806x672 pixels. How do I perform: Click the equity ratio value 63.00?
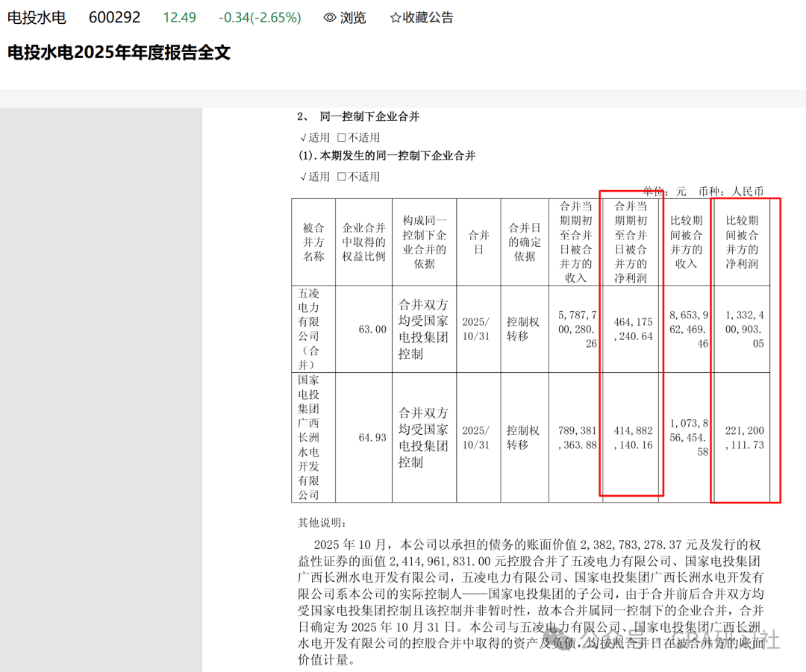point(372,330)
